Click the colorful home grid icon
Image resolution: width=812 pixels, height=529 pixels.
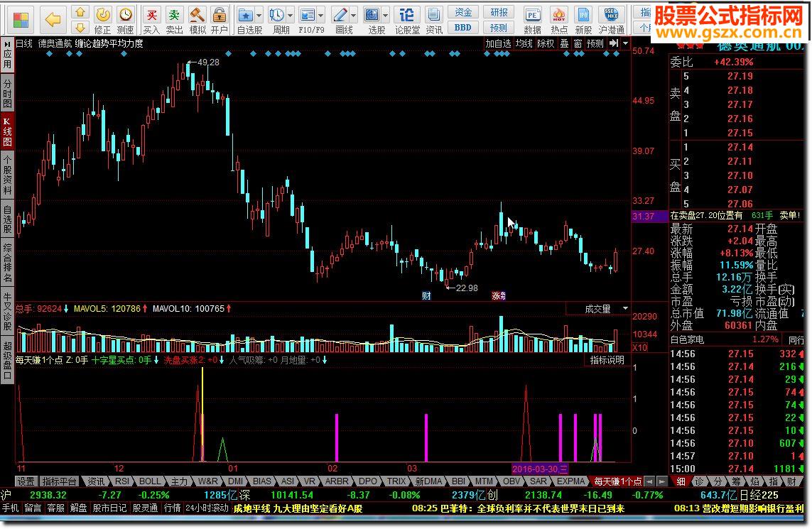21,20
